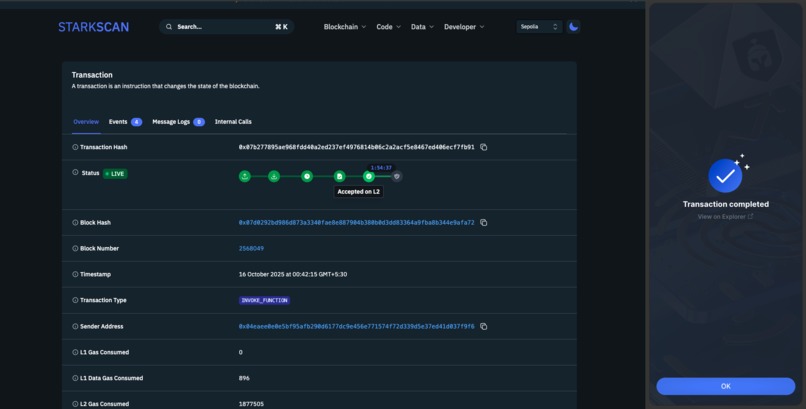
Task: Click the fifth status checkmark step
Action: click(369, 176)
